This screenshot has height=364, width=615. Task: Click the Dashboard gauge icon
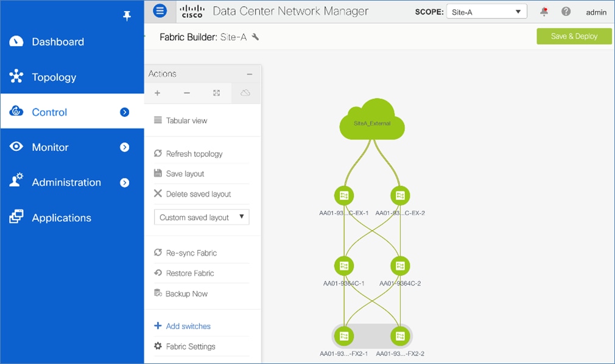16,41
